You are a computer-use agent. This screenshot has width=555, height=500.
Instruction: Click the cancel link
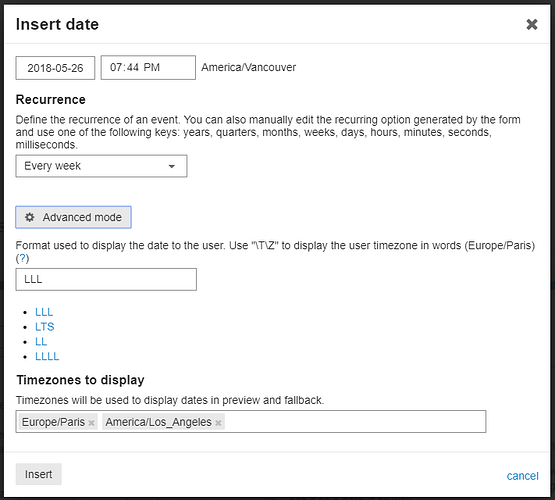[x=522, y=476]
